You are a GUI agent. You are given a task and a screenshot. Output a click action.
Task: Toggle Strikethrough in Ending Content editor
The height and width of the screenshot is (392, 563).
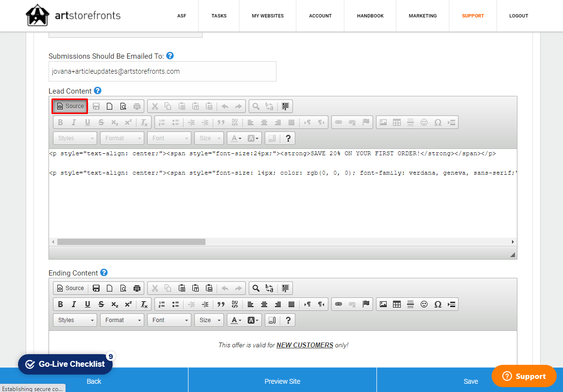[101, 304]
